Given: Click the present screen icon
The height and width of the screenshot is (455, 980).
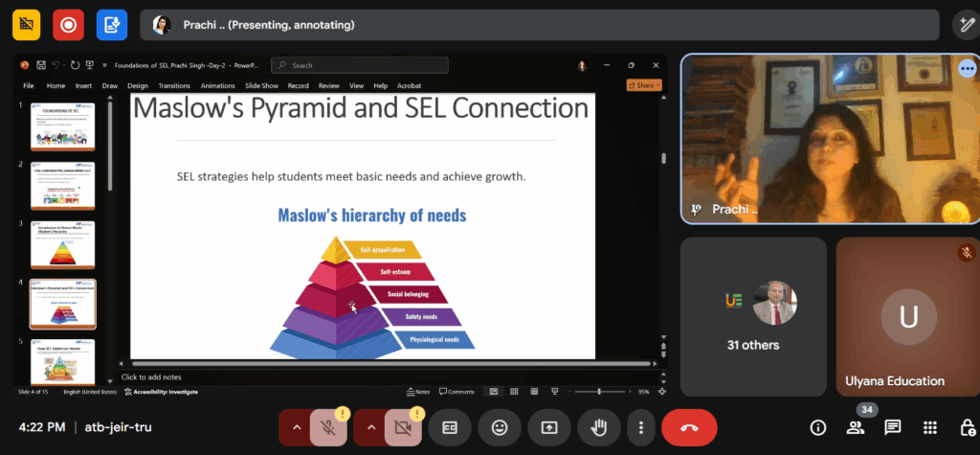Looking at the screenshot, I should [549, 427].
